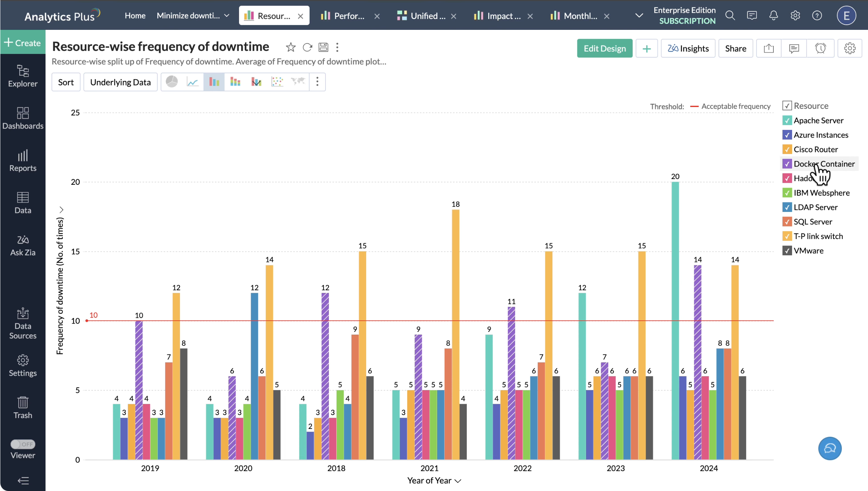Uncheck the VMware legend checkbox
Screen dimensions: 868x491
(x=787, y=251)
